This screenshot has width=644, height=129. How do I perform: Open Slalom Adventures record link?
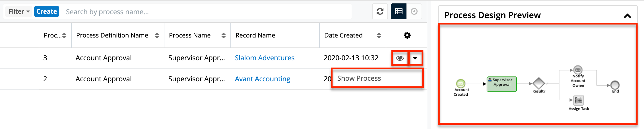click(265, 58)
